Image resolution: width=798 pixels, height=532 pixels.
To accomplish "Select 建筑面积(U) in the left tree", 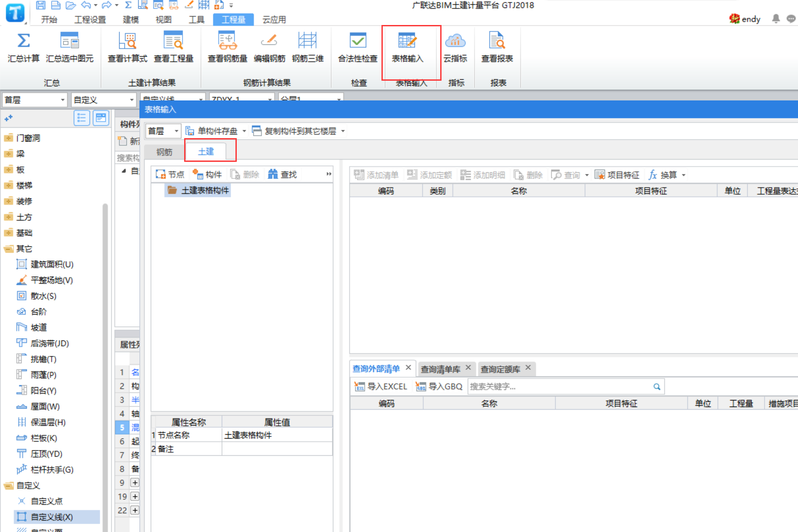I will [x=52, y=264].
